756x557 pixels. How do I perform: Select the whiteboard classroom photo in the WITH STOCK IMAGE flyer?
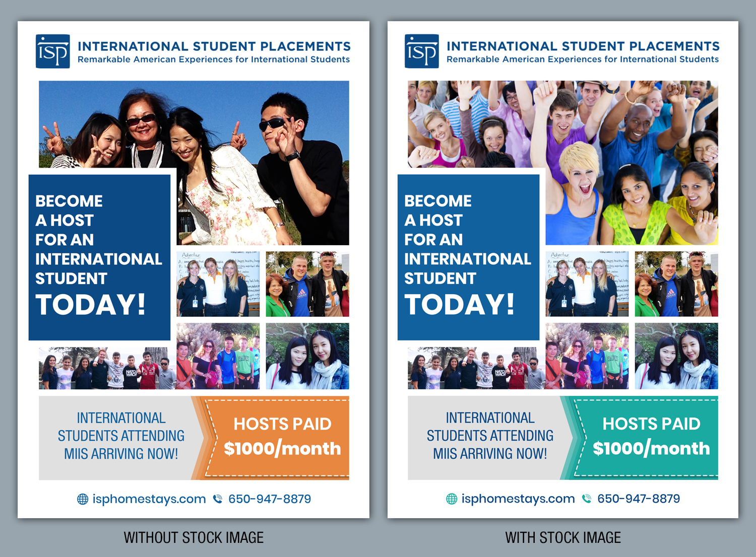pos(587,284)
